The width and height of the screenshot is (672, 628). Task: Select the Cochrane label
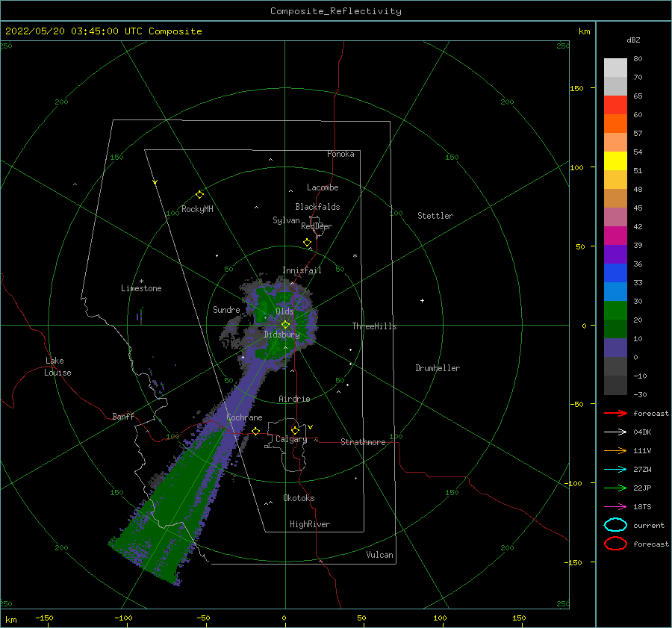tap(244, 417)
